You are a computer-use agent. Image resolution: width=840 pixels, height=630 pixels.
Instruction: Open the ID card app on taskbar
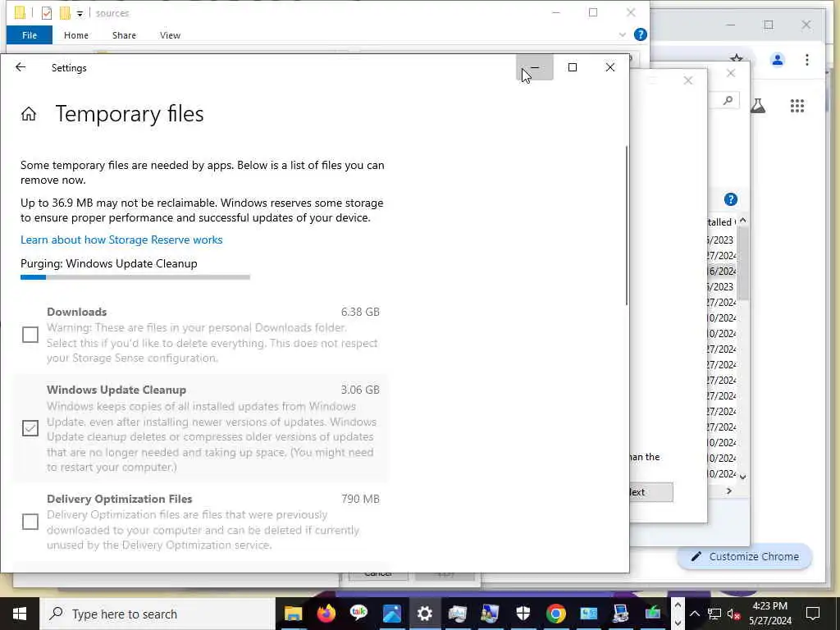click(588, 614)
